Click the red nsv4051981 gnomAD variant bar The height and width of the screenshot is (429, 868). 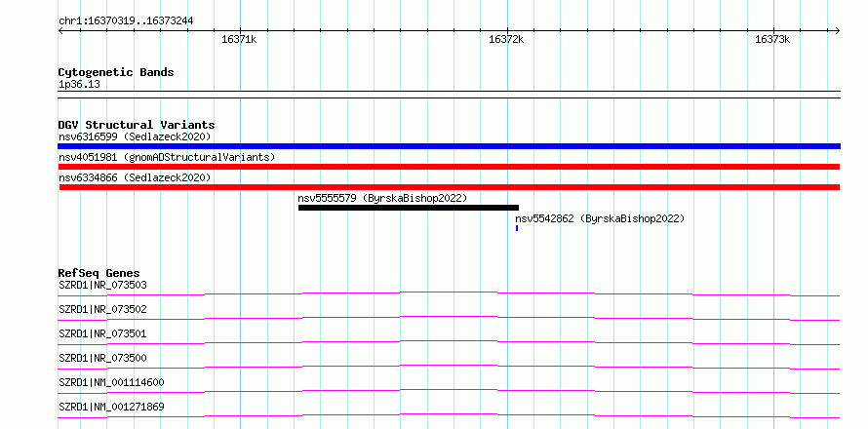(449, 167)
